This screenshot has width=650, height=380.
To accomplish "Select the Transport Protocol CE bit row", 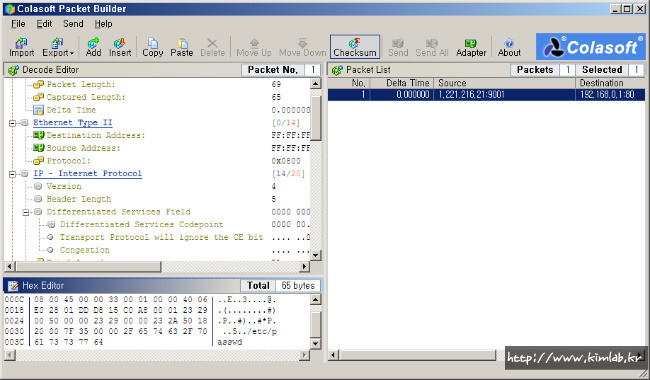I will click(x=162, y=237).
